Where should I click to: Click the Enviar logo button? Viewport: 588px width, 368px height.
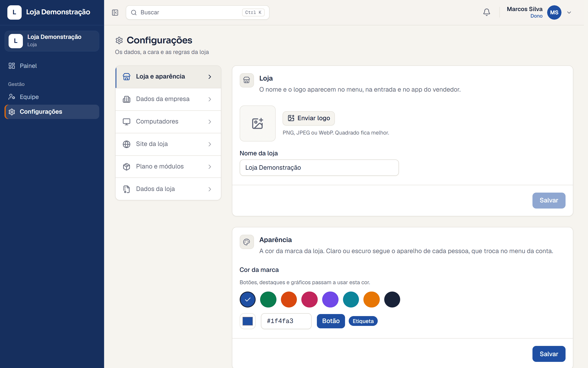tap(308, 118)
